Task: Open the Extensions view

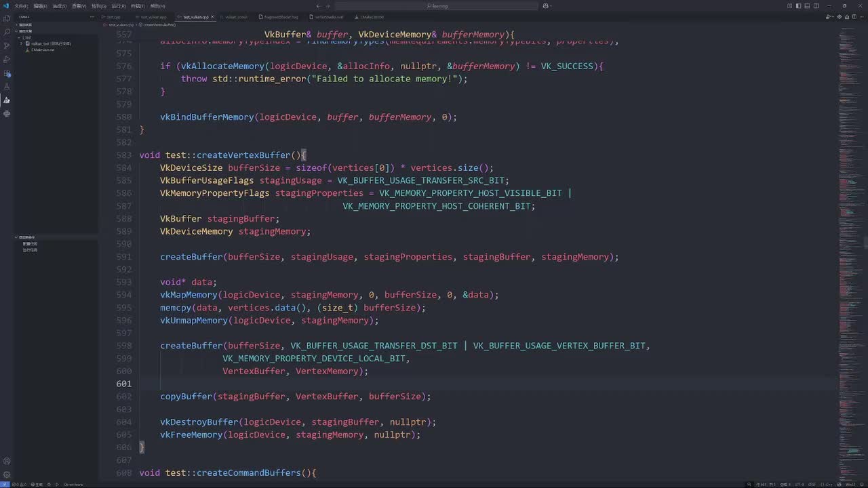Action: 7,73
